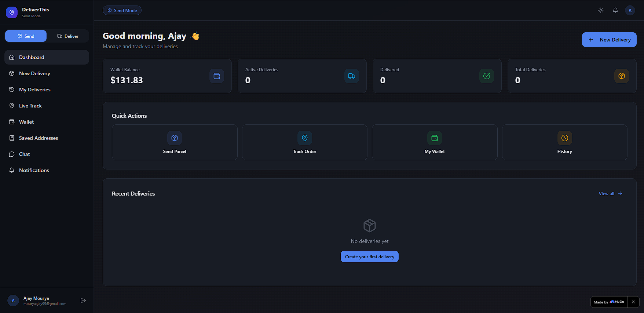Click Manage and track your deliveries subtitle
Image resolution: width=644 pixels, height=313 pixels.
[x=140, y=46]
